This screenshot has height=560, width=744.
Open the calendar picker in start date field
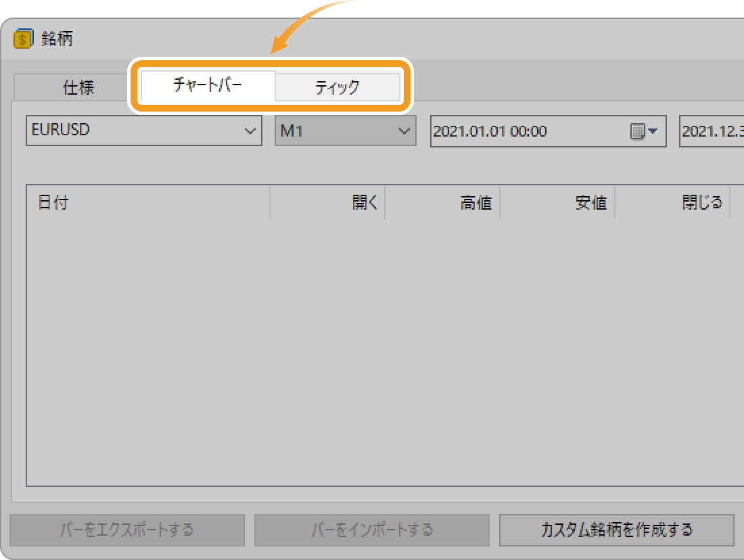click(x=644, y=131)
